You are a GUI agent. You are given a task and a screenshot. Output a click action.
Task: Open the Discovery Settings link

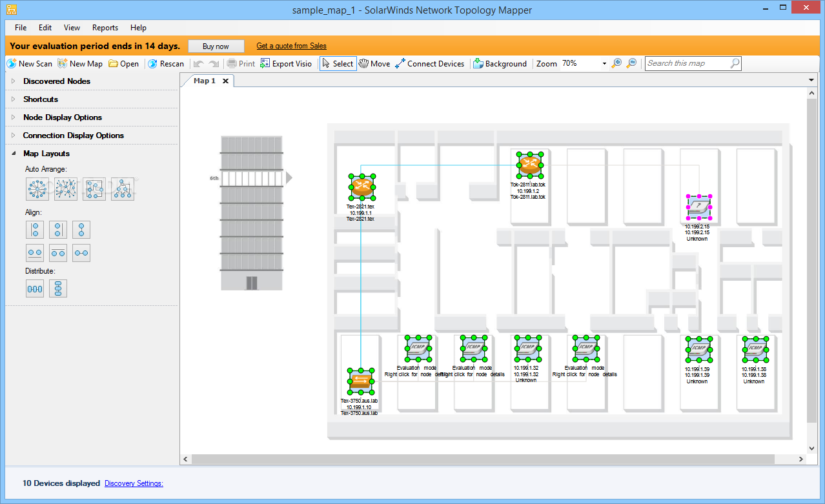[x=134, y=483]
